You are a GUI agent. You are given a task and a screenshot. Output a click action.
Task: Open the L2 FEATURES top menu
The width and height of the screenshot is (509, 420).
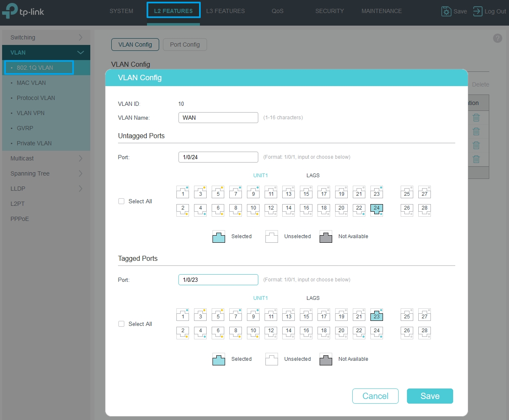coord(173,11)
